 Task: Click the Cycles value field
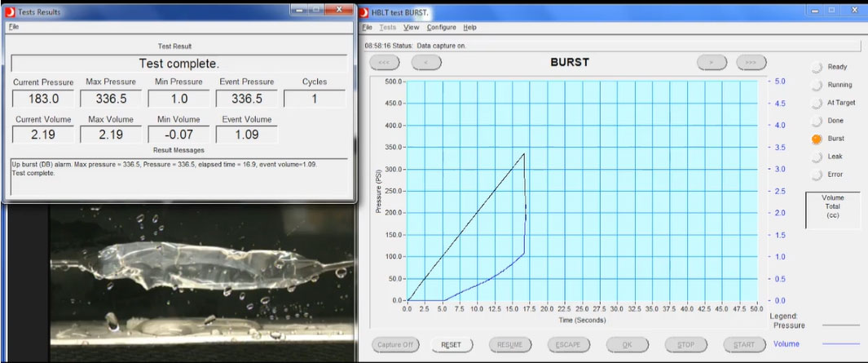315,99
